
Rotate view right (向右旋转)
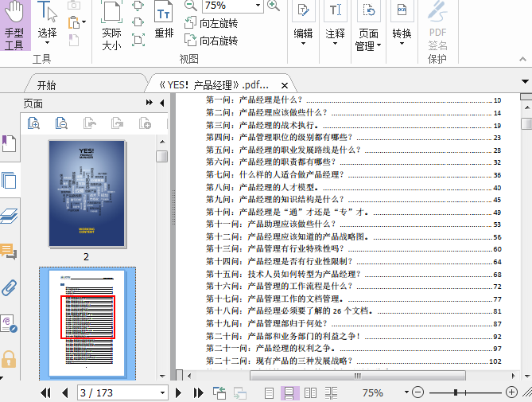tap(211, 41)
